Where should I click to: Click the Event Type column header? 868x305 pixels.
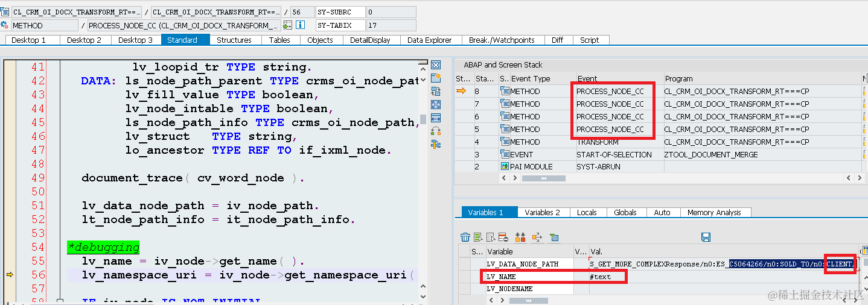(542, 78)
